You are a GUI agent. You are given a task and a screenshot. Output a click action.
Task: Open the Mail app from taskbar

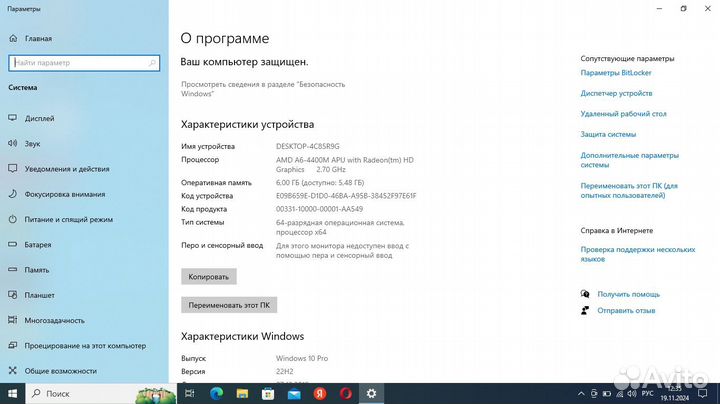pyautogui.click(x=294, y=393)
